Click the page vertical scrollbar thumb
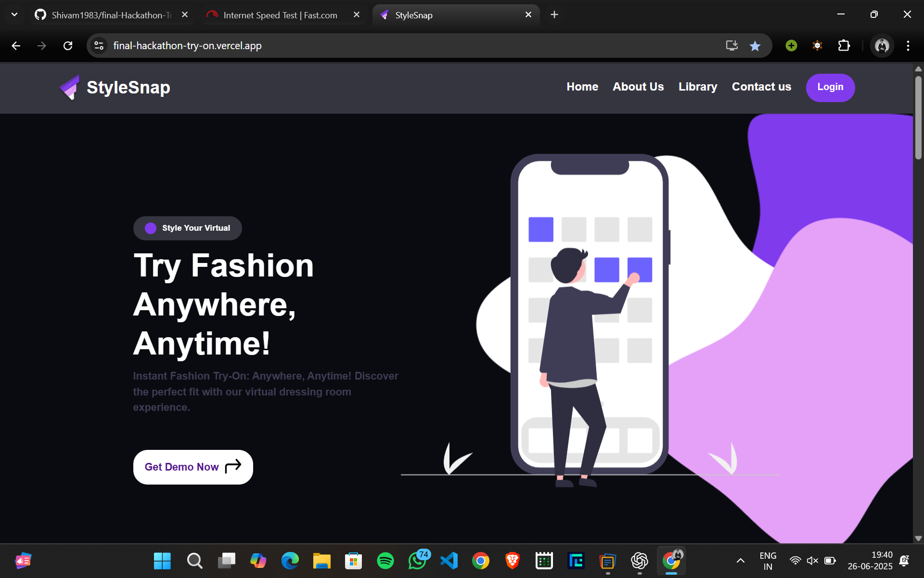The height and width of the screenshot is (578, 924). tap(918, 117)
